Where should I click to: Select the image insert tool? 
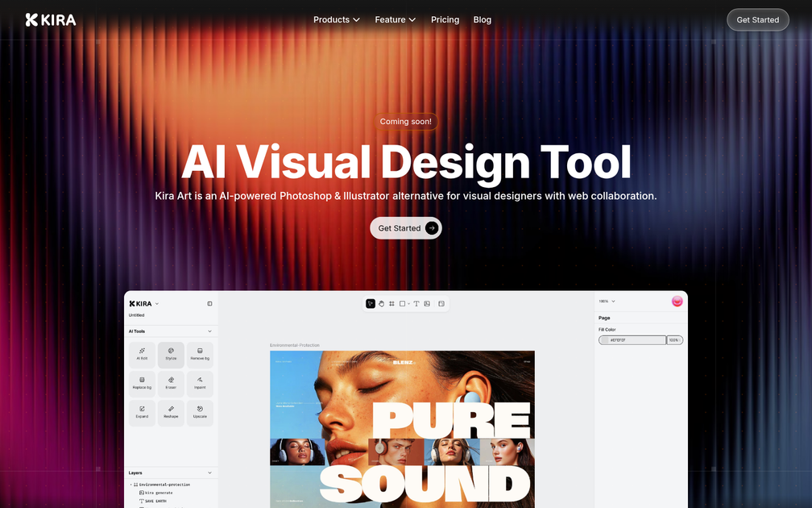click(427, 304)
